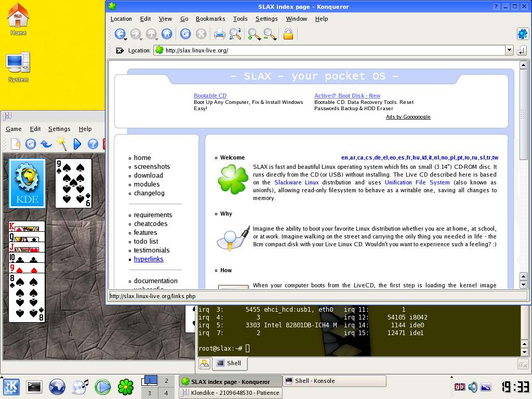Screen dimensions: 532x399
Task: Open a new Konsole session tab
Action: click(204, 363)
